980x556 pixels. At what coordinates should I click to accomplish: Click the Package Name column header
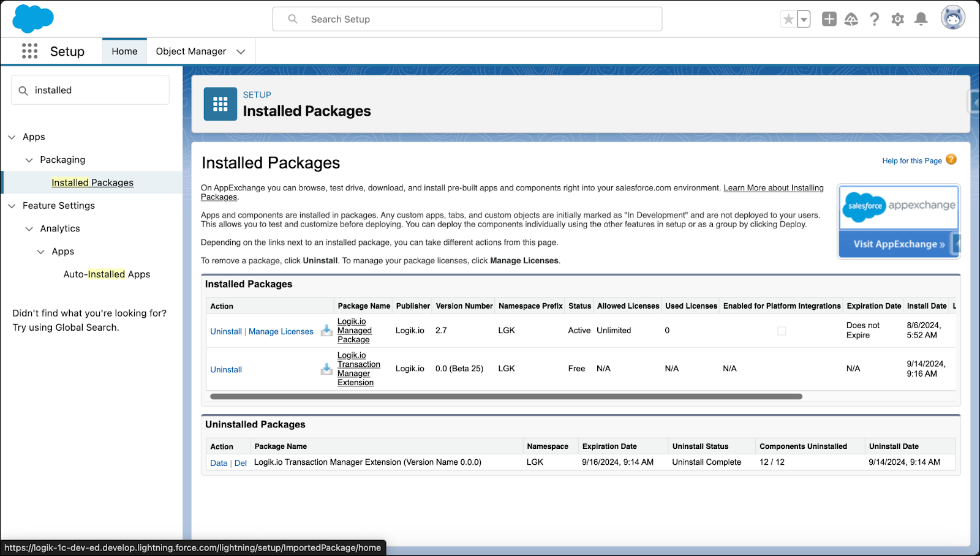pyautogui.click(x=364, y=306)
